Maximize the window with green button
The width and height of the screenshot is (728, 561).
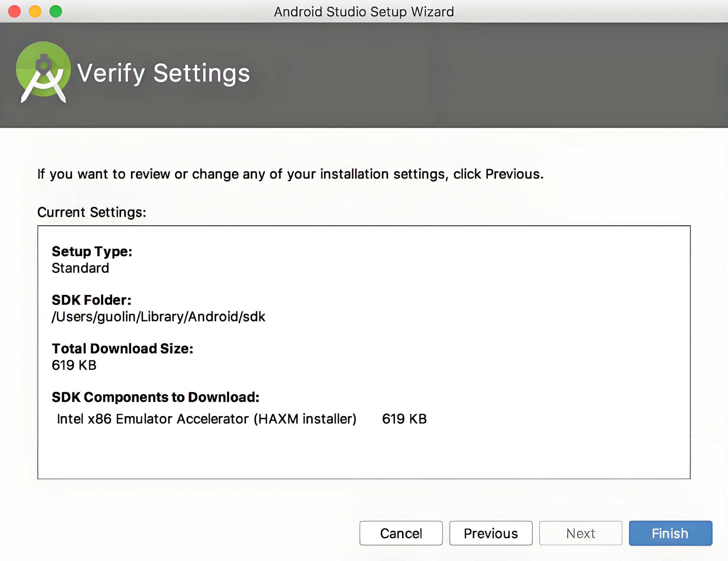tap(56, 11)
